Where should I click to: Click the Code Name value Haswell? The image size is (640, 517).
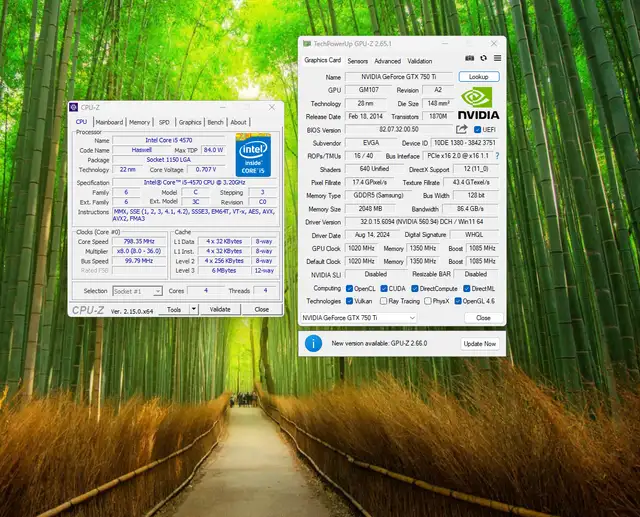pos(142,150)
